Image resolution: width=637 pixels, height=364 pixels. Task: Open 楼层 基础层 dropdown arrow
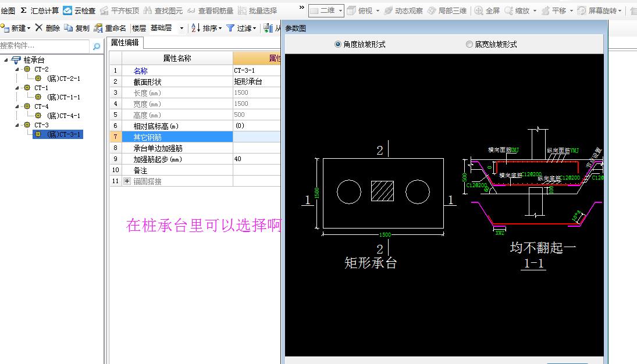(182, 28)
